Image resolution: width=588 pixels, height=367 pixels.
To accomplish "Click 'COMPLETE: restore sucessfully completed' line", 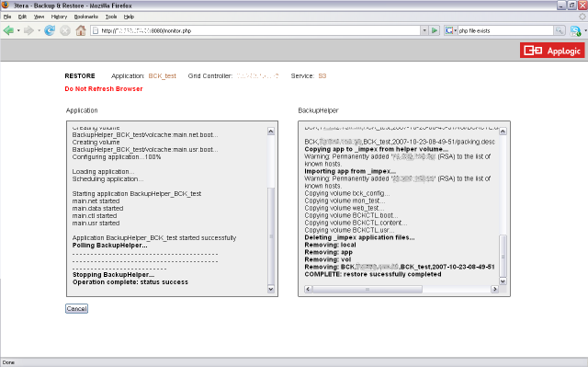I will (x=373, y=274).
